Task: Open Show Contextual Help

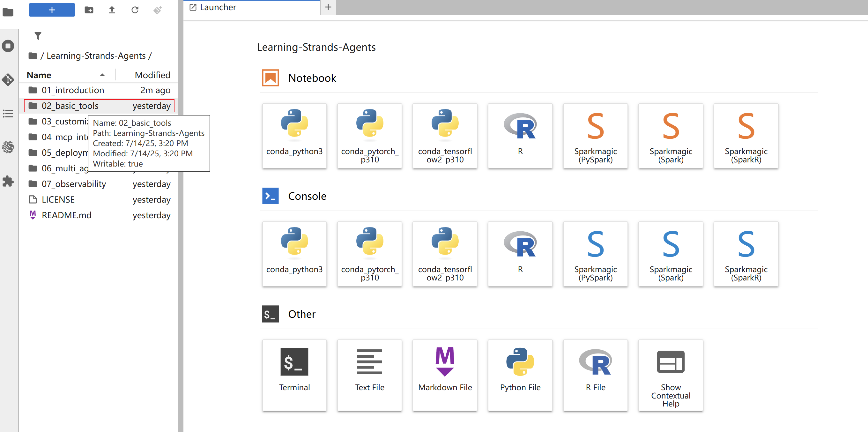Action: tap(671, 375)
